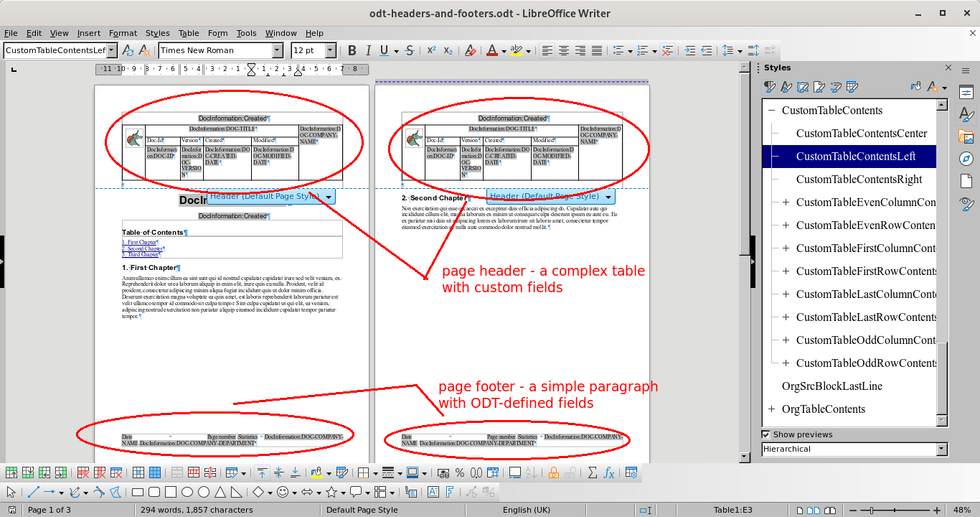Image resolution: width=980 pixels, height=517 pixels.
Task: Open Table Properties dialog
Action: (631, 472)
